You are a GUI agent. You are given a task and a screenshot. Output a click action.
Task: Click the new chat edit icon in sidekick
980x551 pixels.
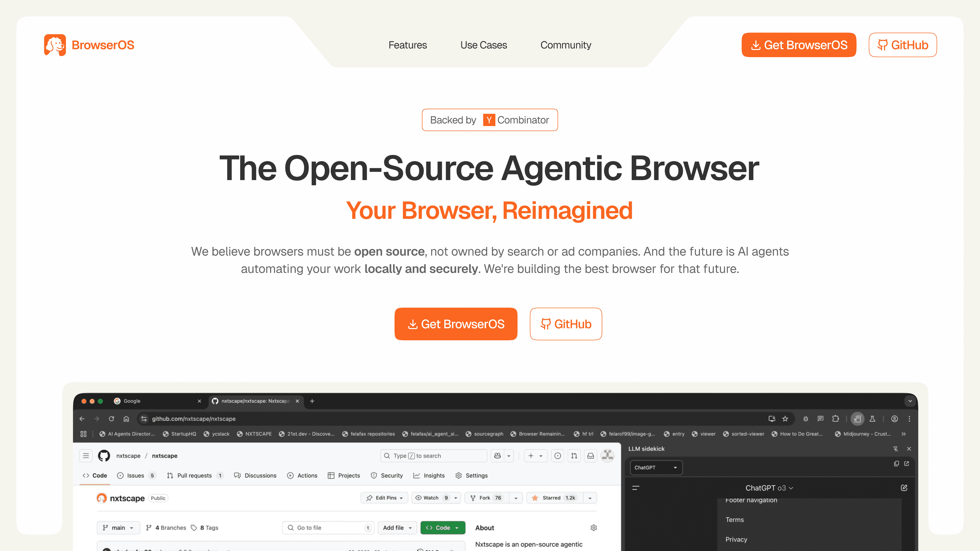pos(904,488)
